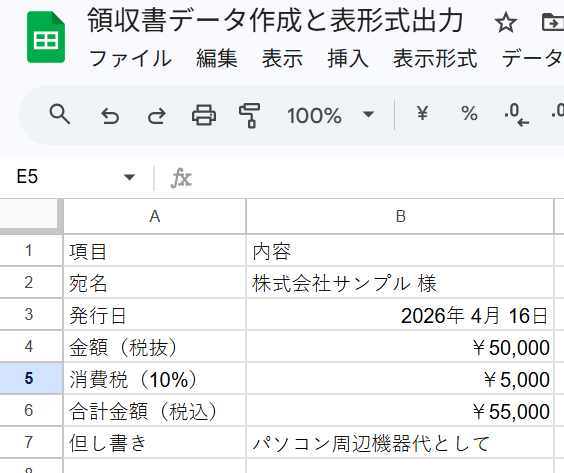Screen dimensions: 564x473
Task: Activate the paint format tool
Action: (250, 115)
